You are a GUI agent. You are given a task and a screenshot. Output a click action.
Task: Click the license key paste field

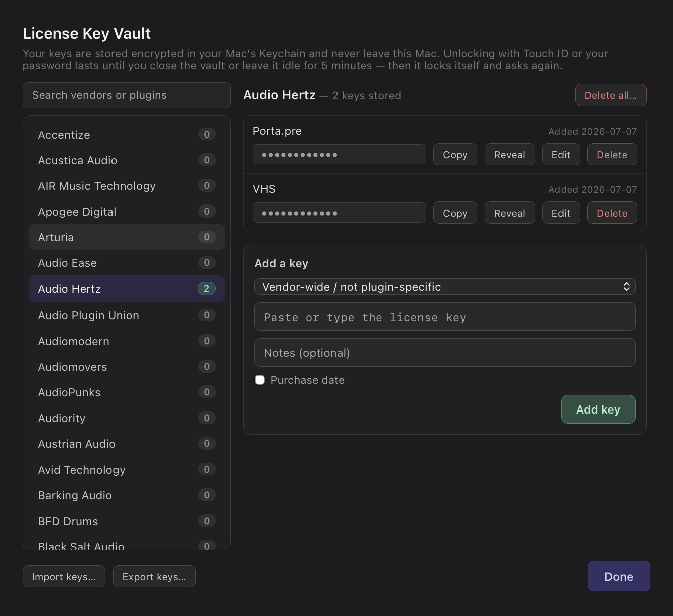pos(445,317)
